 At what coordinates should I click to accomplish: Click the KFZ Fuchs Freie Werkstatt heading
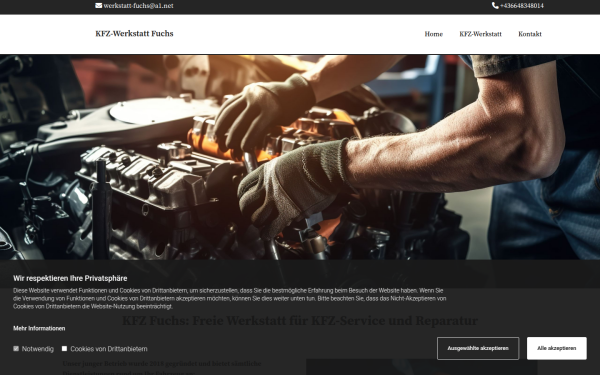300,321
